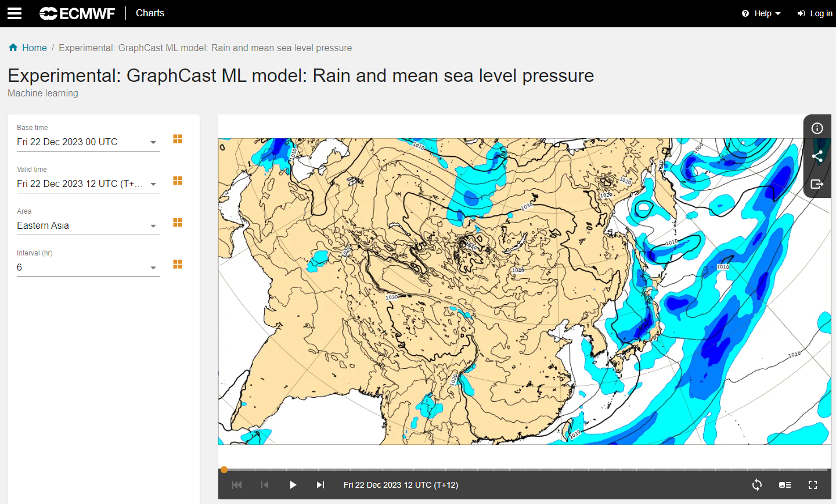This screenshot has height=504, width=836.
Task: Click the Log in link
Action: (815, 13)
